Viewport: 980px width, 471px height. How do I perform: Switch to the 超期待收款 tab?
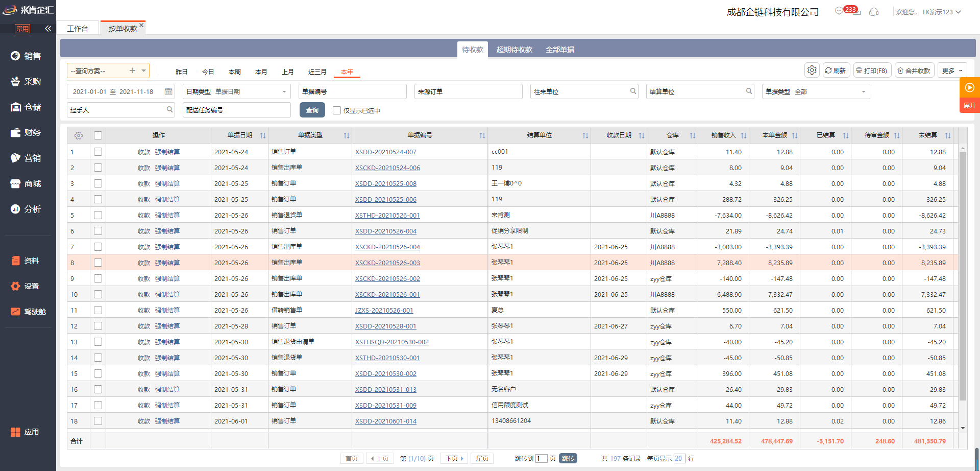pos(514,50)
